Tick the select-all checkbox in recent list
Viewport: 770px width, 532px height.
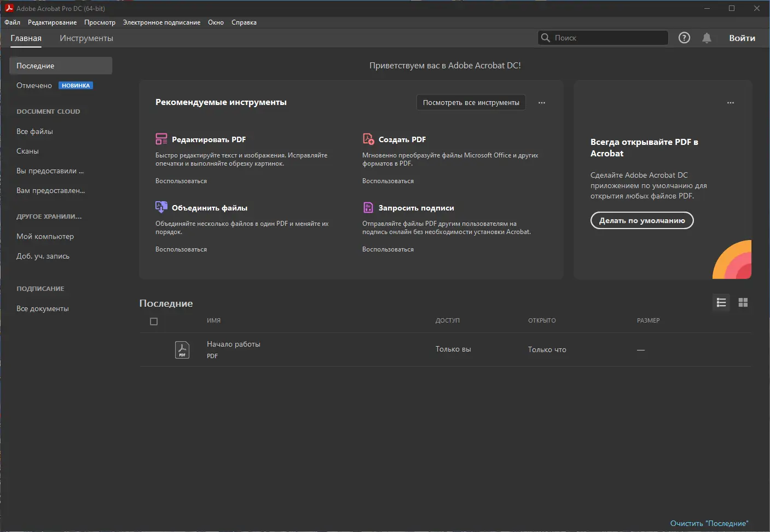(154, 321)
